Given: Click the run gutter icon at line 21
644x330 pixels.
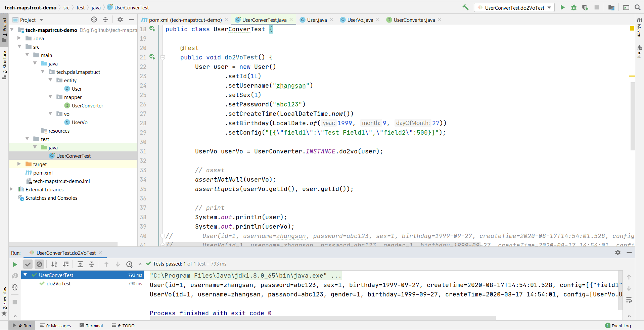Looking at the screenshot, I should tap(152, 57).
